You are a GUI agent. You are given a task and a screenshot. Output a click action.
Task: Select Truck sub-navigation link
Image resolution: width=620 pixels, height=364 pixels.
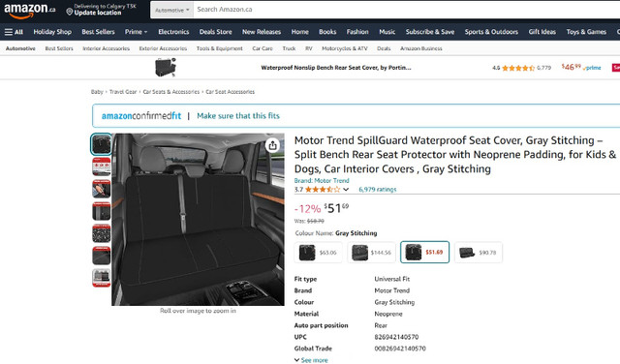(x=289, y=48)
